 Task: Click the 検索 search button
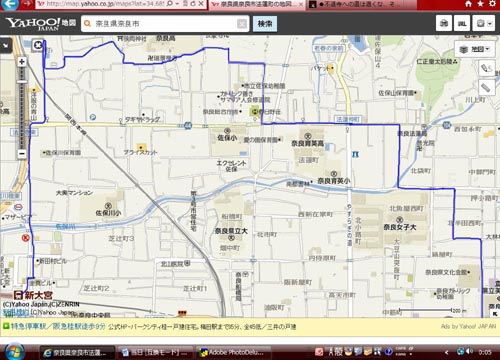click(x=265, y=24)
